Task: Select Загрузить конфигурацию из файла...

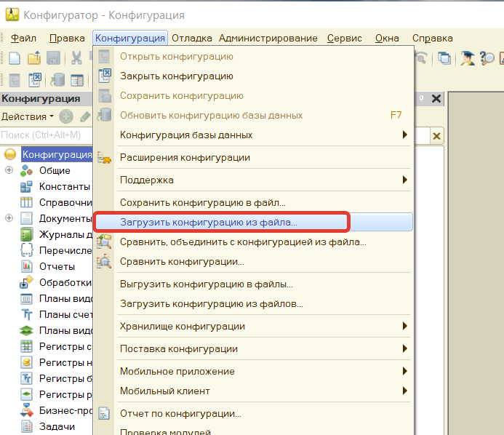Action: 208,222
